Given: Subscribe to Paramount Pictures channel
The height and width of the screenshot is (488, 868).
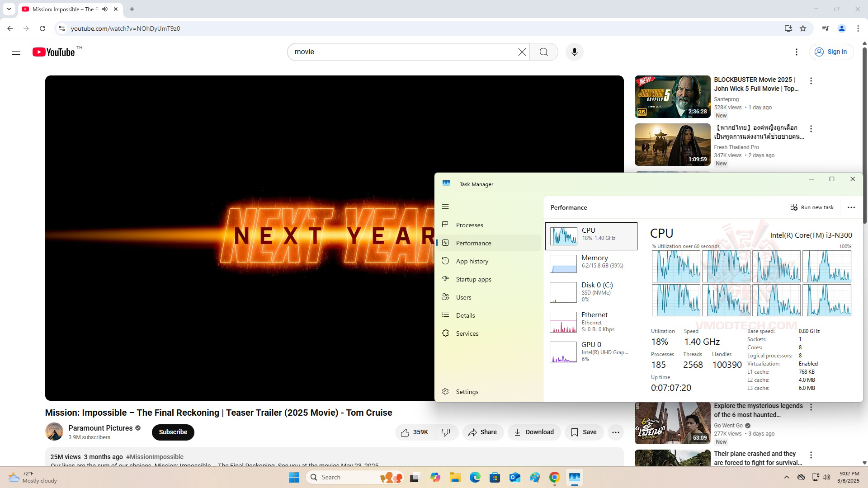Looking at the screenshot, I should (x=173, y=432).
